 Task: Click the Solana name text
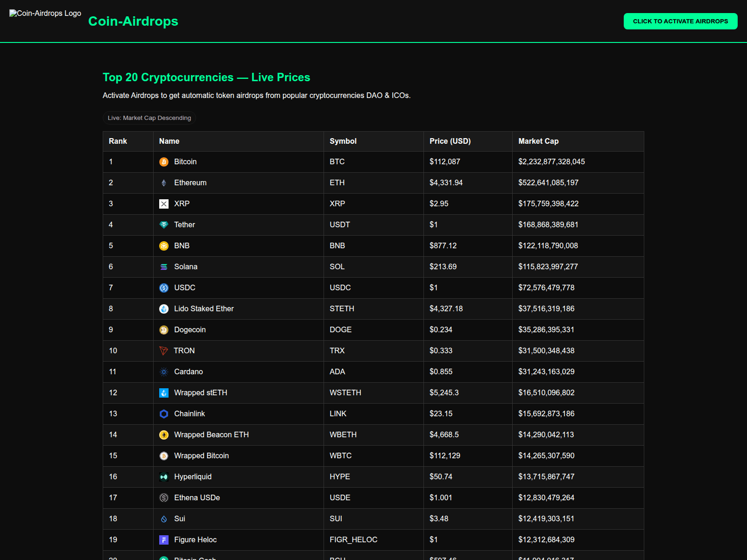point(186,266)
